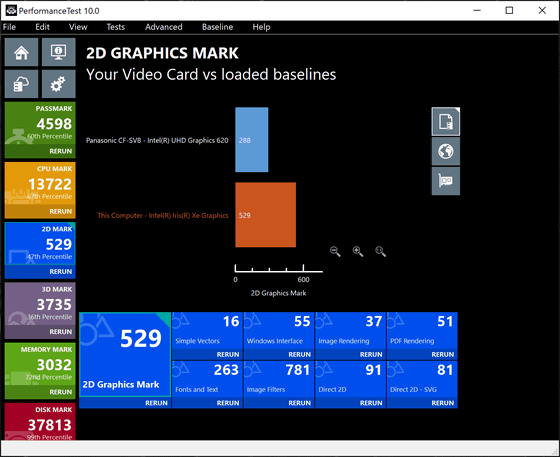Select the Image Filters 781 tile
The height and width of the screenshot is (457, 560).
pyautogui.click(x=279, y=379)
